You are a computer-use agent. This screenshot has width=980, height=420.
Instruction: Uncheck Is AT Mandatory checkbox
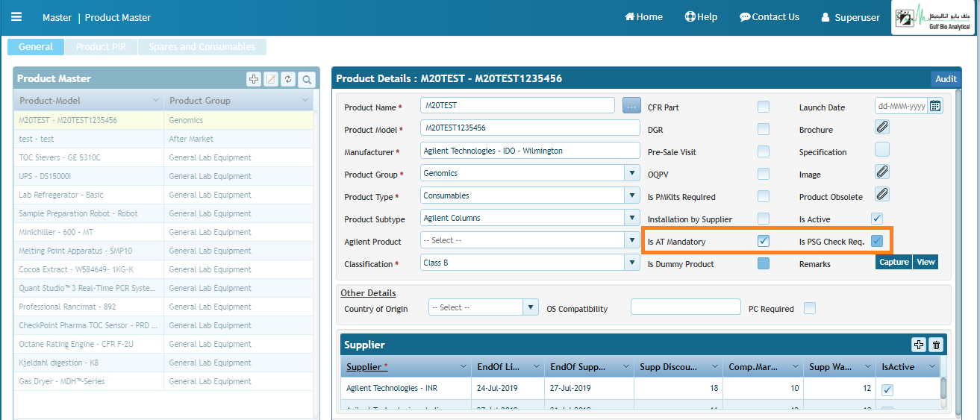pos(763,241)
